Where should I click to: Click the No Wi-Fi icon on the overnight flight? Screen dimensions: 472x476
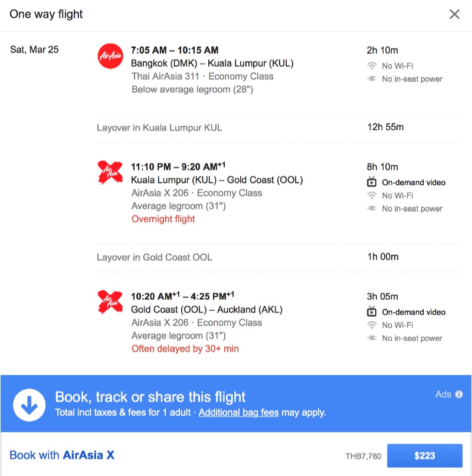(372, 195)
